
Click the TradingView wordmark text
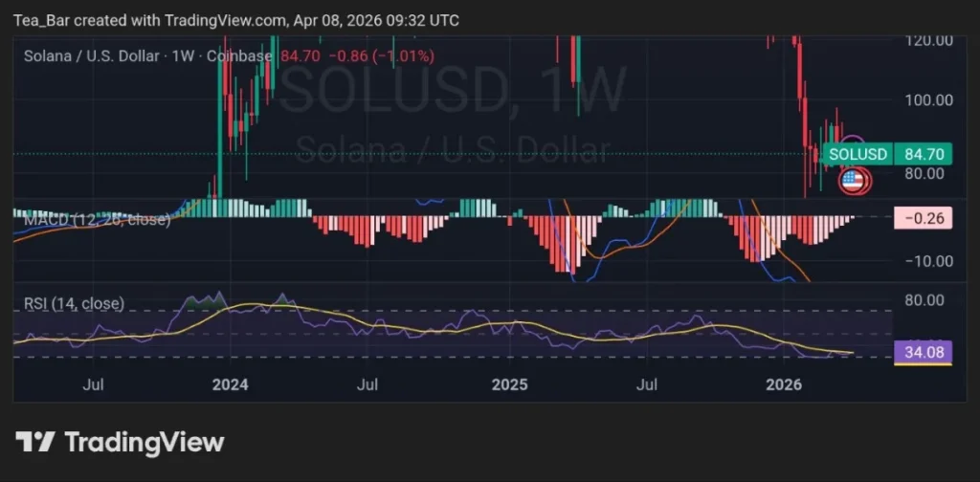[144, 442]
